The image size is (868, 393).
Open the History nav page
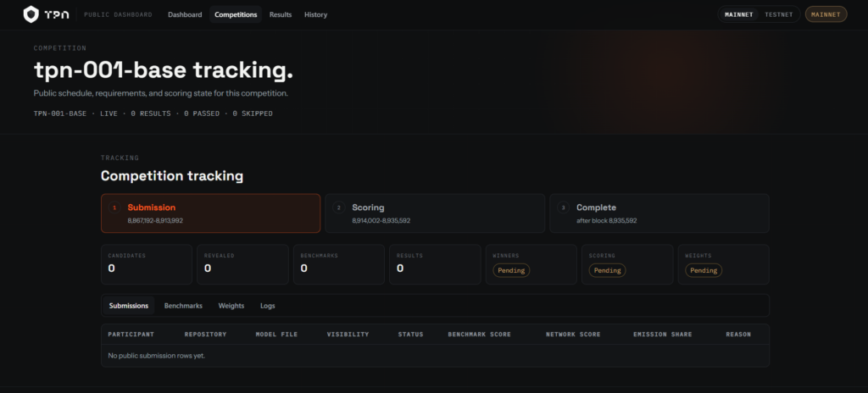click(315, 14)
